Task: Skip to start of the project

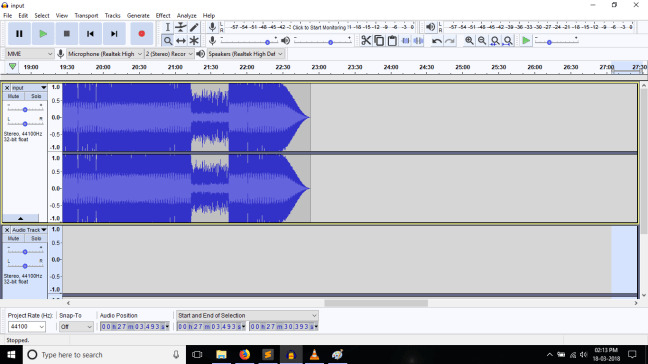Action: point(90,34)
